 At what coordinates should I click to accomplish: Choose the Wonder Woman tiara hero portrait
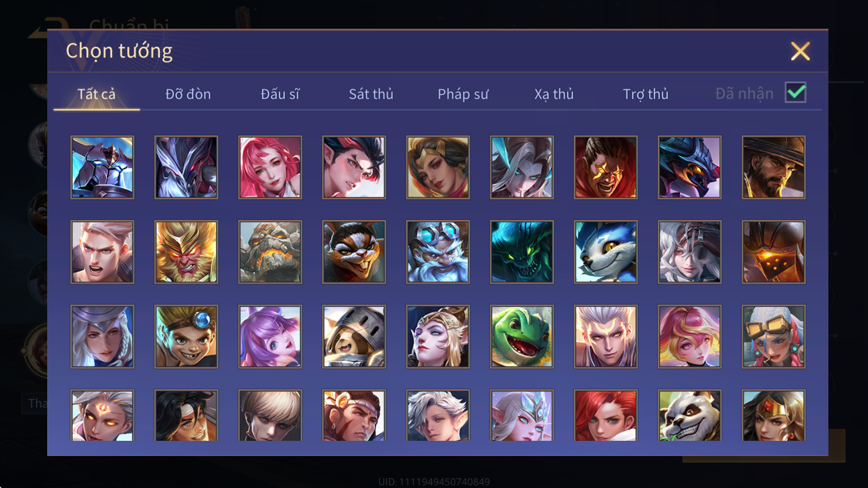(774, 415)
